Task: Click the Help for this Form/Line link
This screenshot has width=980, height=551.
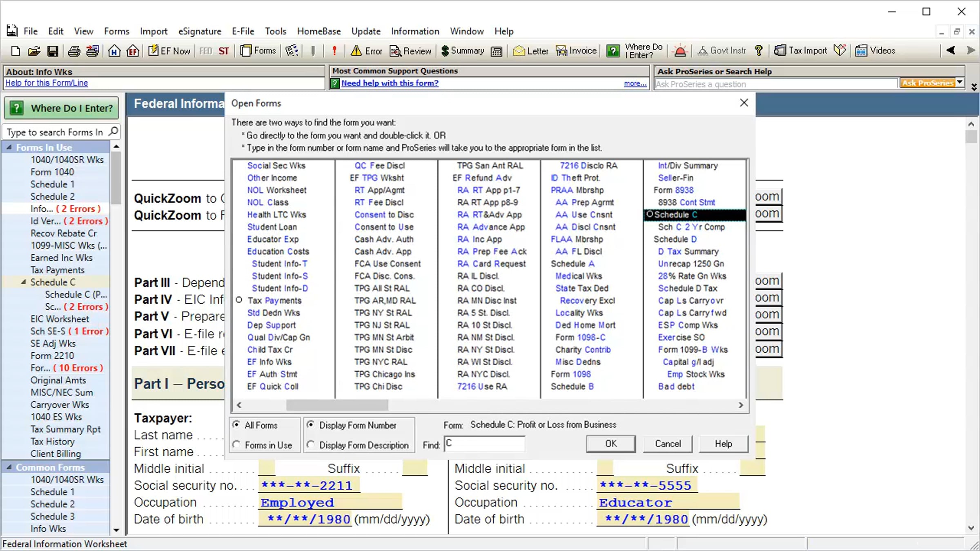Action: click(x=47, y=83)
